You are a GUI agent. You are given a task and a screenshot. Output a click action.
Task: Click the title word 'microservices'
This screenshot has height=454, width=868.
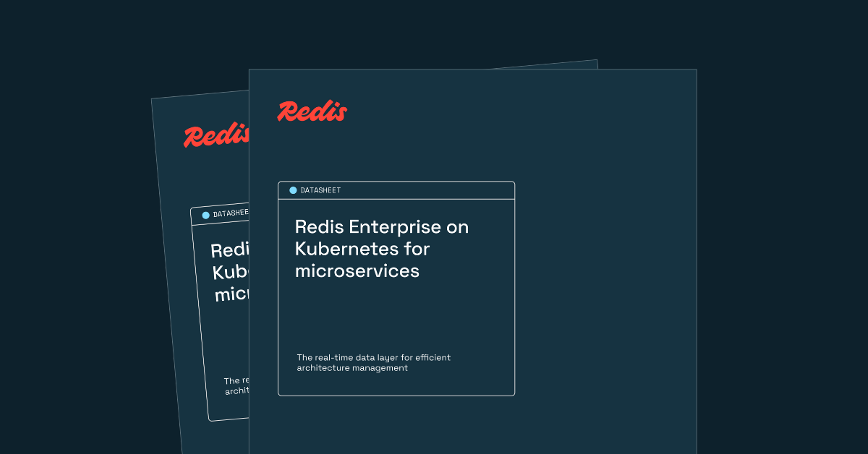(x=357, y=271)
